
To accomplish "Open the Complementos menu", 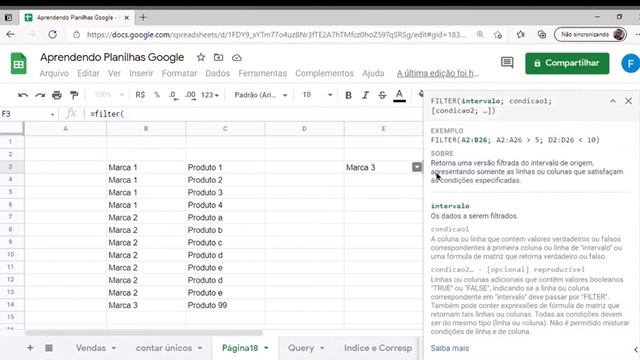I will (324, 73).
